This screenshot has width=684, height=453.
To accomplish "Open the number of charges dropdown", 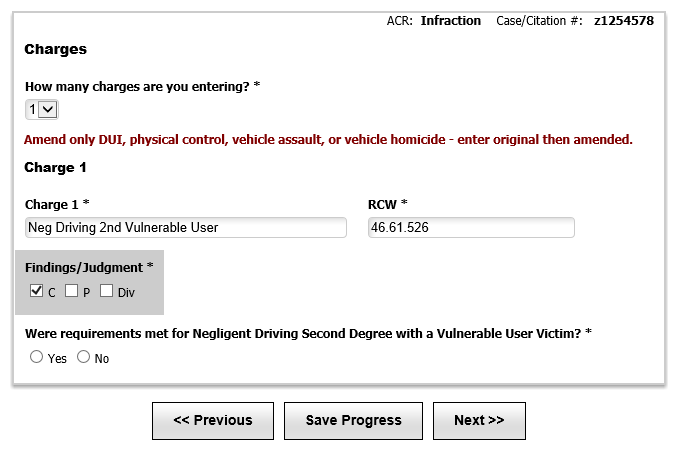I will [42, 110].
